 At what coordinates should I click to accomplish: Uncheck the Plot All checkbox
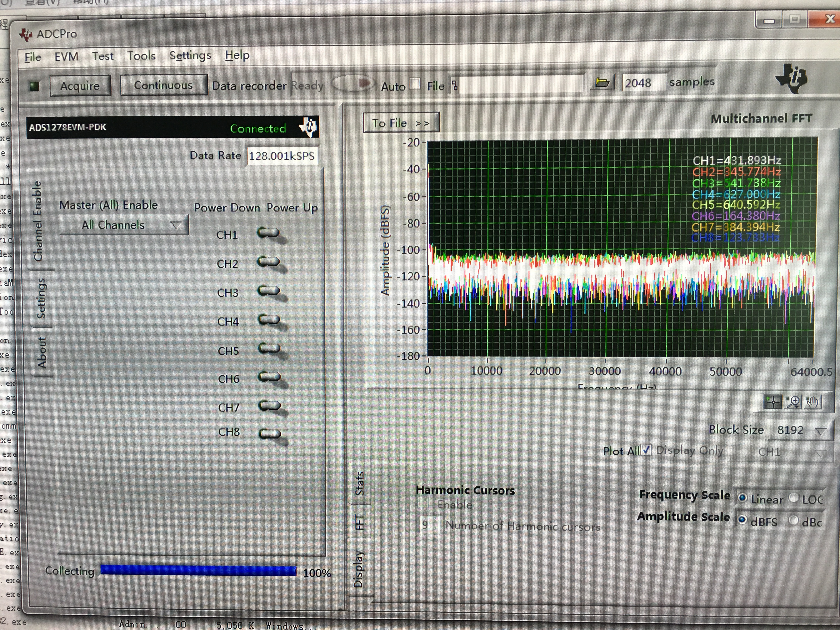646,450
